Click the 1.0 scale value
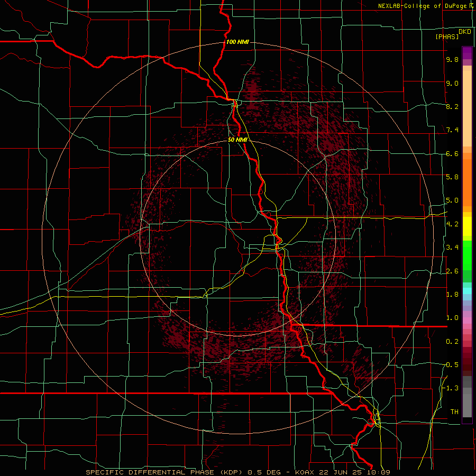This screenshot has width=476, height=476. click(452, 318)
